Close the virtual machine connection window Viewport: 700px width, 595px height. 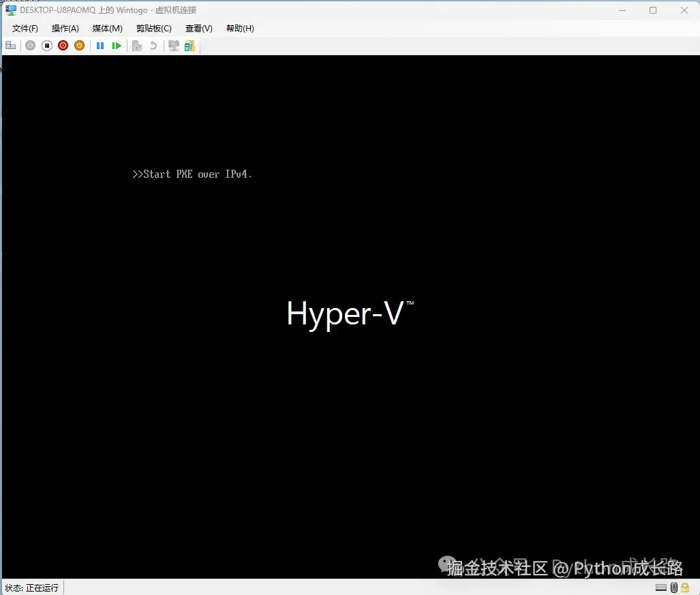click(684, 10)
